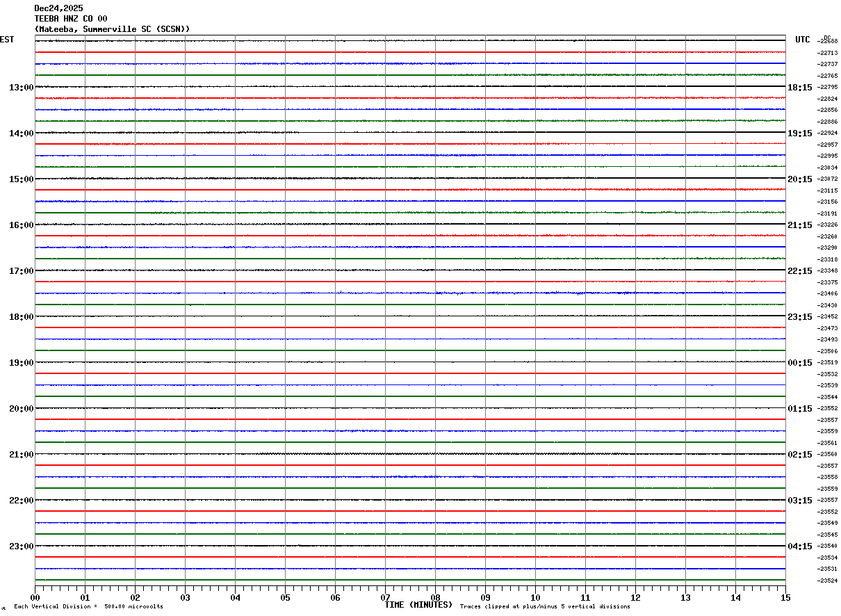Click the 21:15 UTC time label
The width and height of the screenshot is (841, 616).
pos(800,225)
